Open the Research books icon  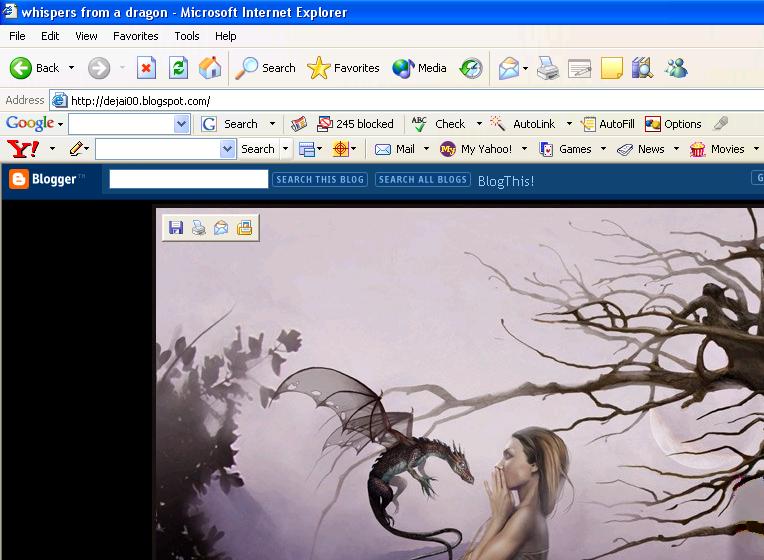coord(642,68)
